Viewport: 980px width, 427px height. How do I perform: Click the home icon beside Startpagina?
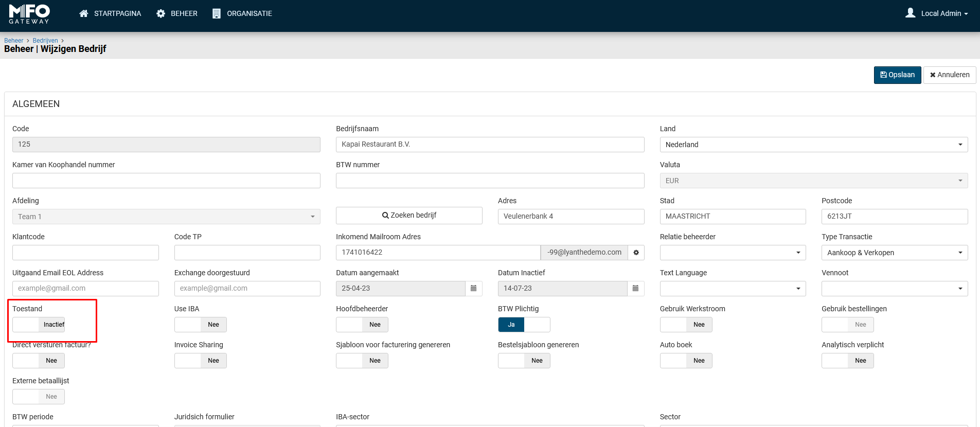(x=83, y=13)
